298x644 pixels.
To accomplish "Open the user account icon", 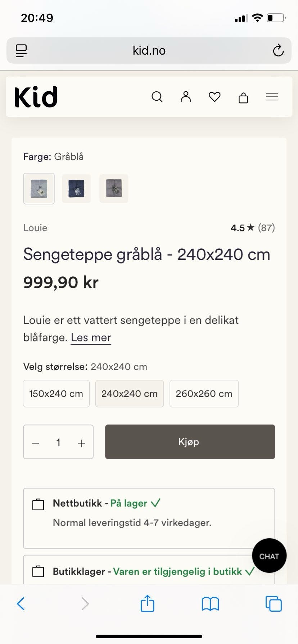I will tap(186, 97).
